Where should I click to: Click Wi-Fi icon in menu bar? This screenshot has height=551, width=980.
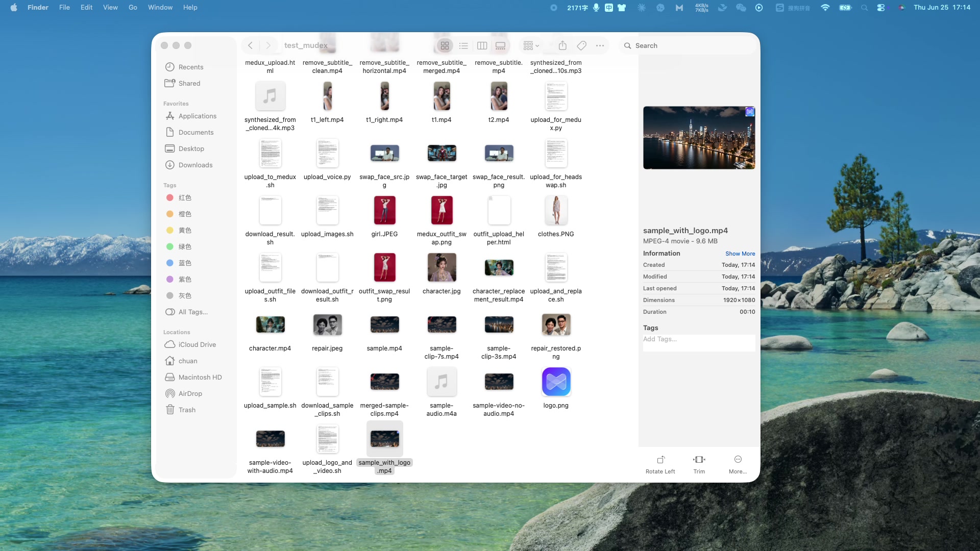(825, 7)
